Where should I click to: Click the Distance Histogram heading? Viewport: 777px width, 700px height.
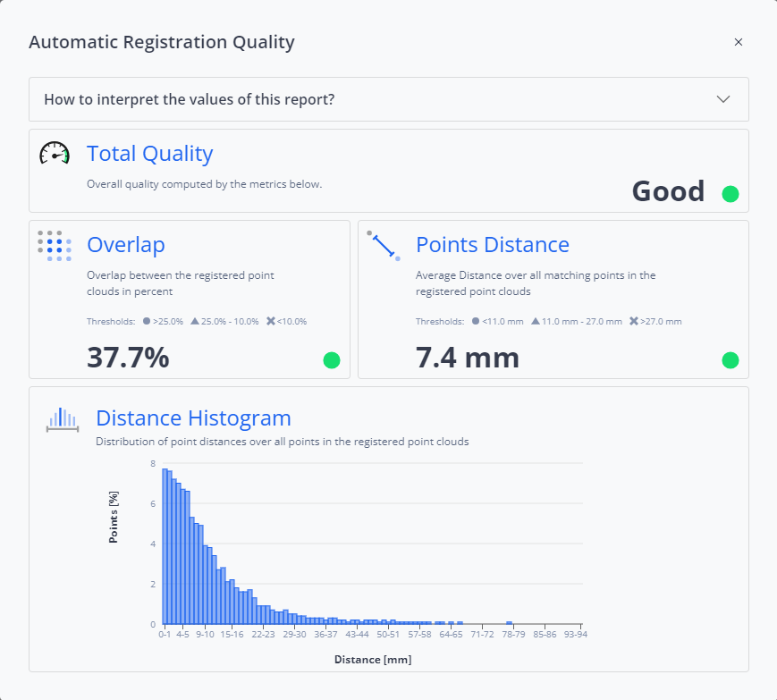point(193,417)
